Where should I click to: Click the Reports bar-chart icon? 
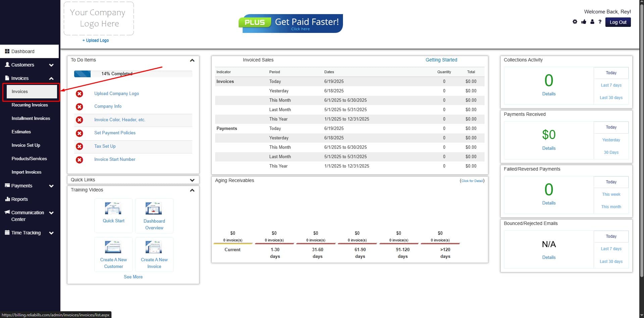(x=7, y=199)
